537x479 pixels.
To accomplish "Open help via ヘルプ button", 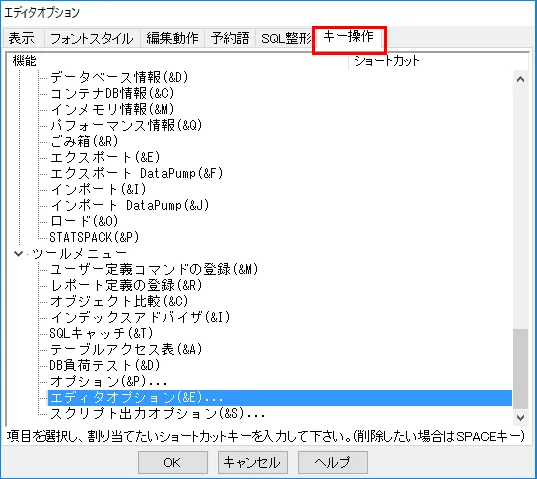I will coord(333,463).
